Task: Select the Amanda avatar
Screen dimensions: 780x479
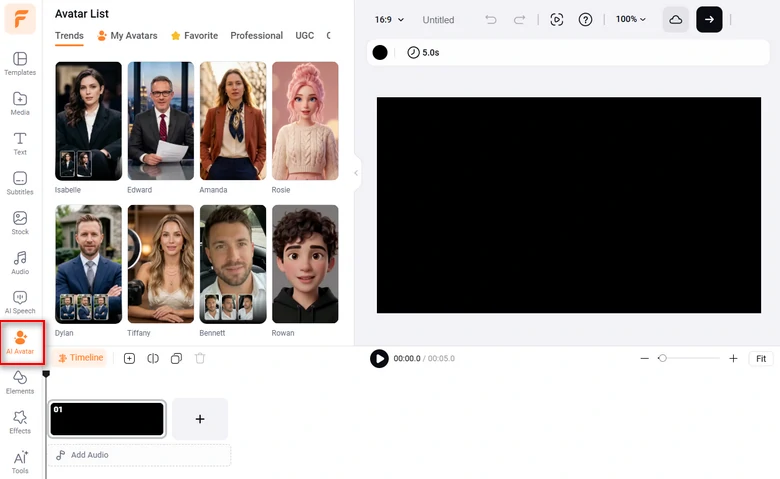Action: (233, 121)
